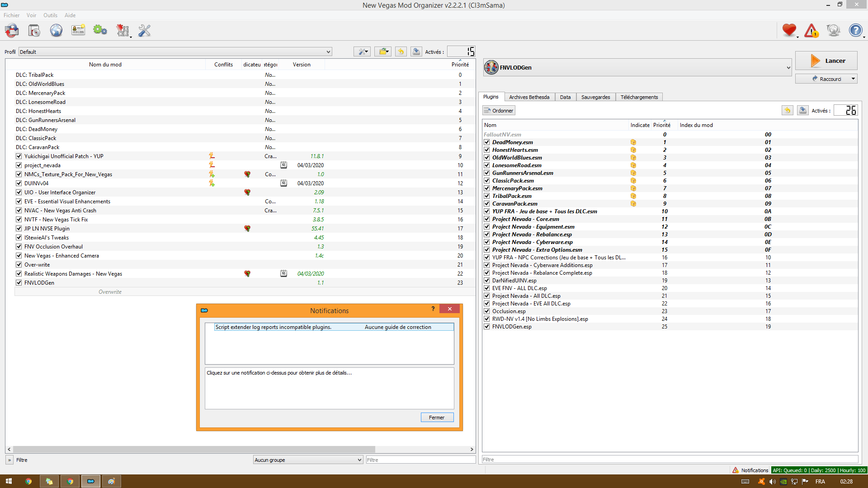Click flag icon on DeadMoney.esm plugin
868x488 pixels.
point(633,142)
